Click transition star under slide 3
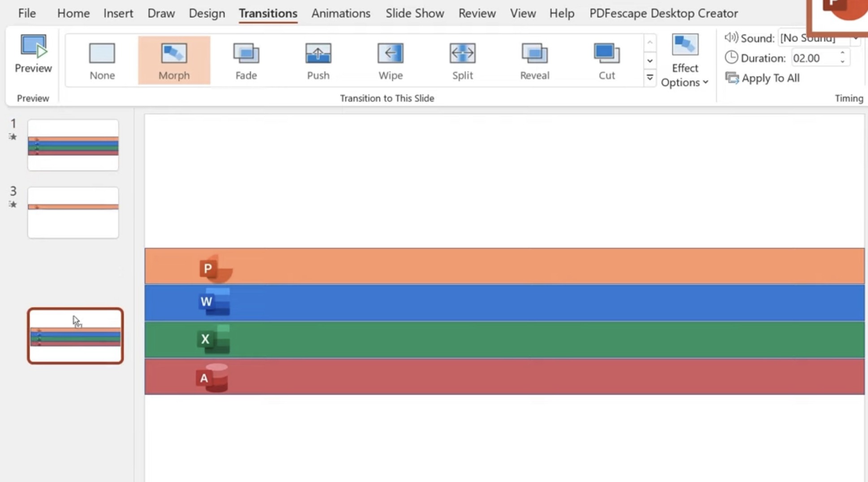The width and height of the screenshot is (868, 482). pos(13,205)
